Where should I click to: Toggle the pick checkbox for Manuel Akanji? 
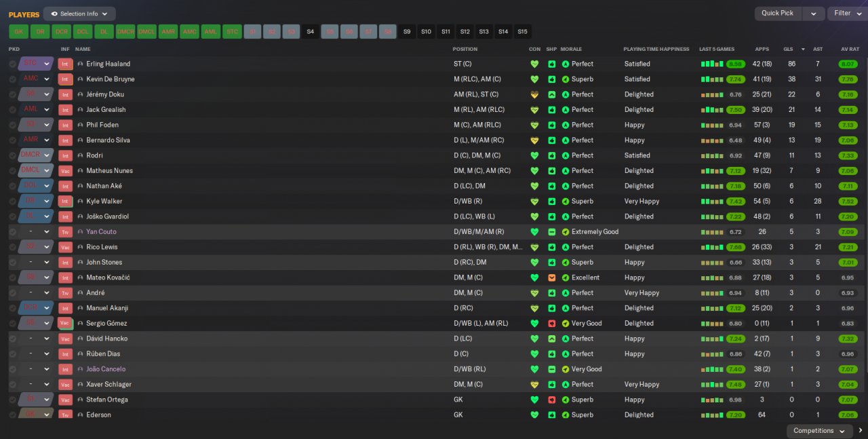pos(13,308)
